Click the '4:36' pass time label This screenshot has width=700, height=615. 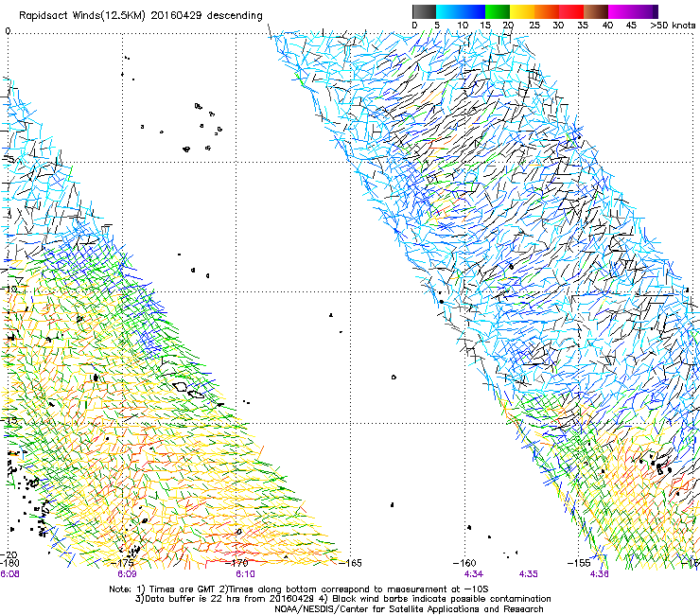coord(599,574)
